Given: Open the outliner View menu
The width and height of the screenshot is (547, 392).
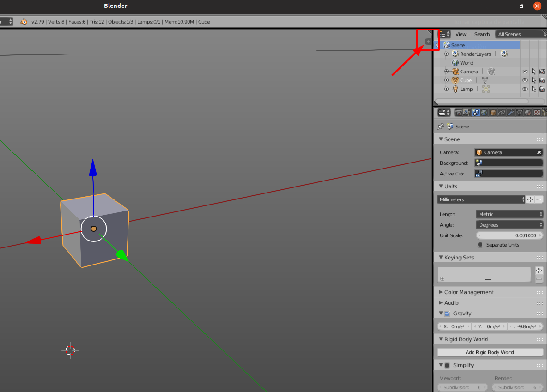Looking at the screenshot, I should pyautogui.click(x=461, y=34).
